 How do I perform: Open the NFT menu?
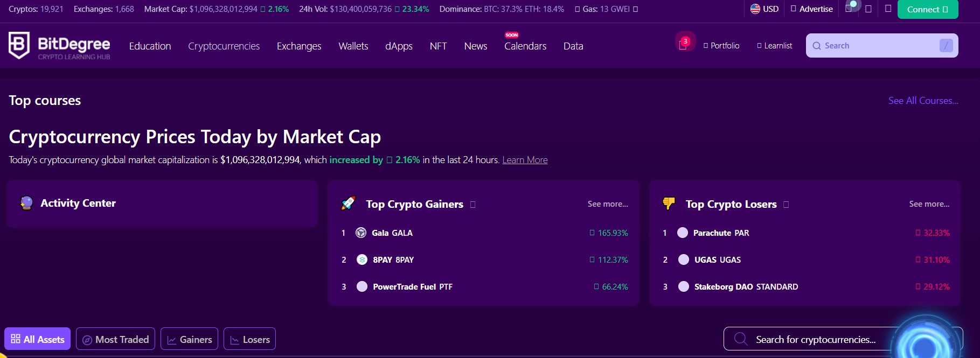click(x=438, y=46)
